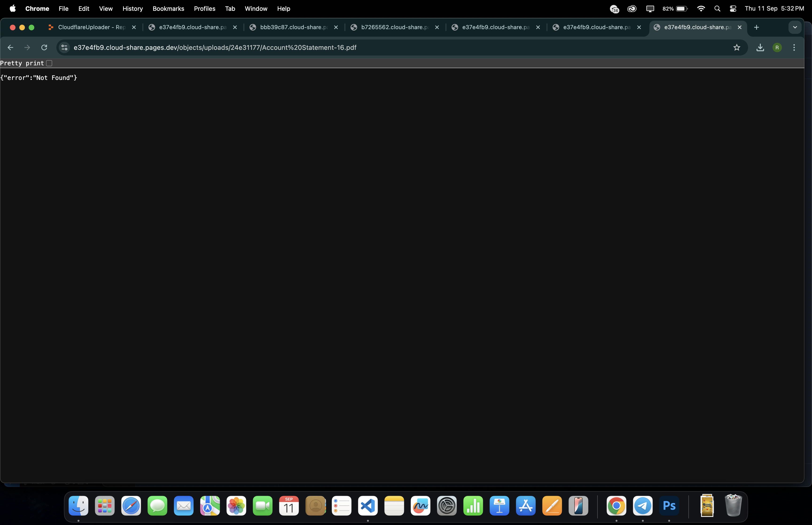Close the CloudflareUploader tab
812x525 pixels.
point(134,27)
